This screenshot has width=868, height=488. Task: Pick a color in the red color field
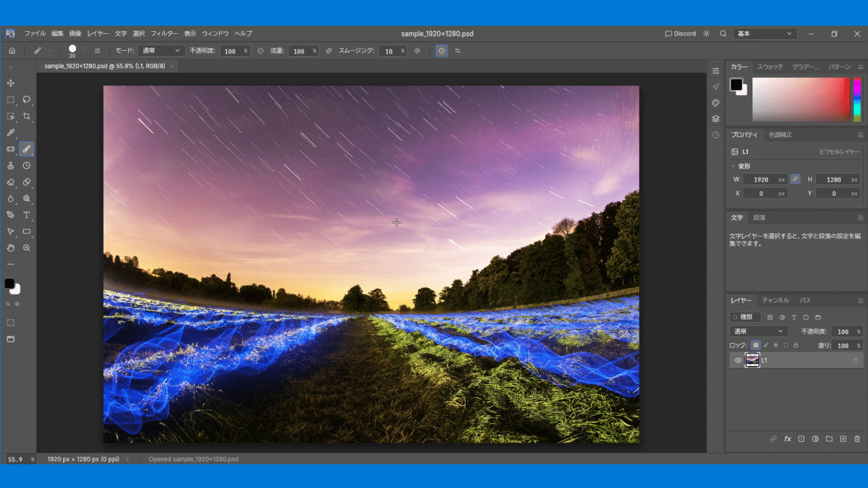click(801, 100)
